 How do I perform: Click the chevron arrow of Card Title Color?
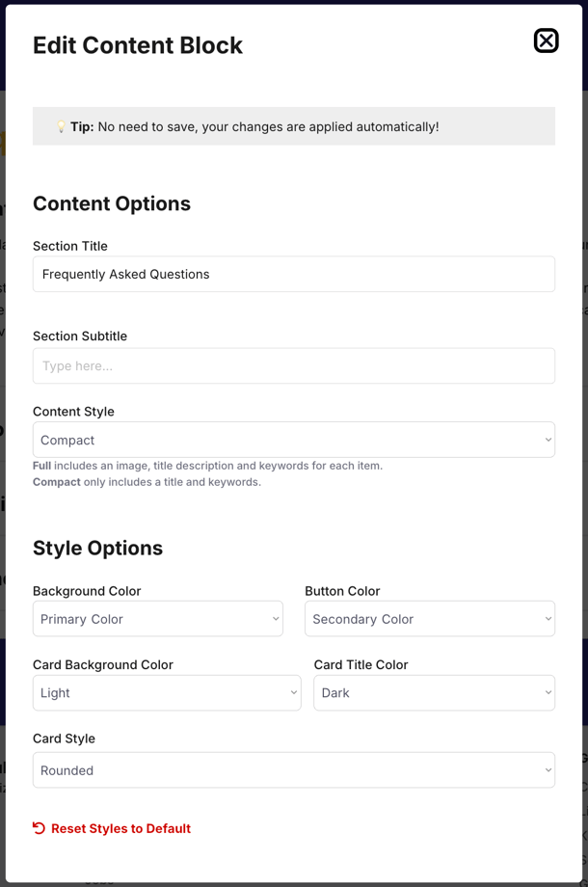coord(548,693)
